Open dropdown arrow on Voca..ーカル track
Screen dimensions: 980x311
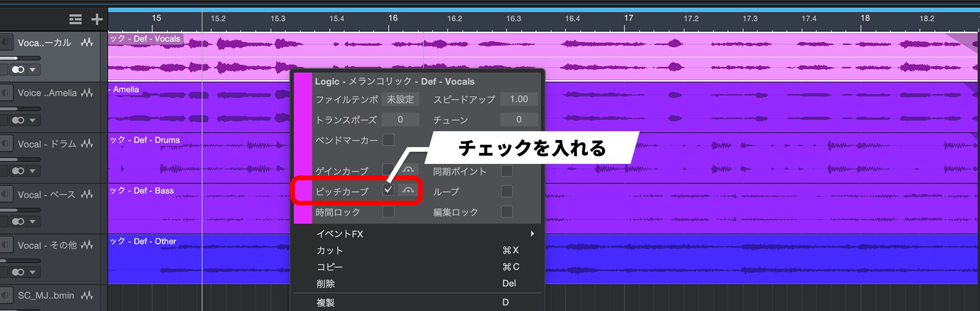[x=33, y=70]
